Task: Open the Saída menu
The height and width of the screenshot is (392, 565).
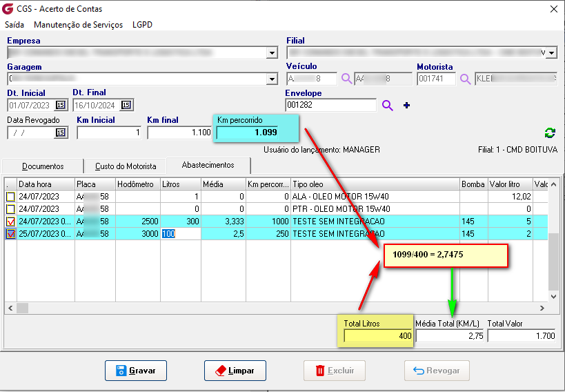Action: (14, 25)
